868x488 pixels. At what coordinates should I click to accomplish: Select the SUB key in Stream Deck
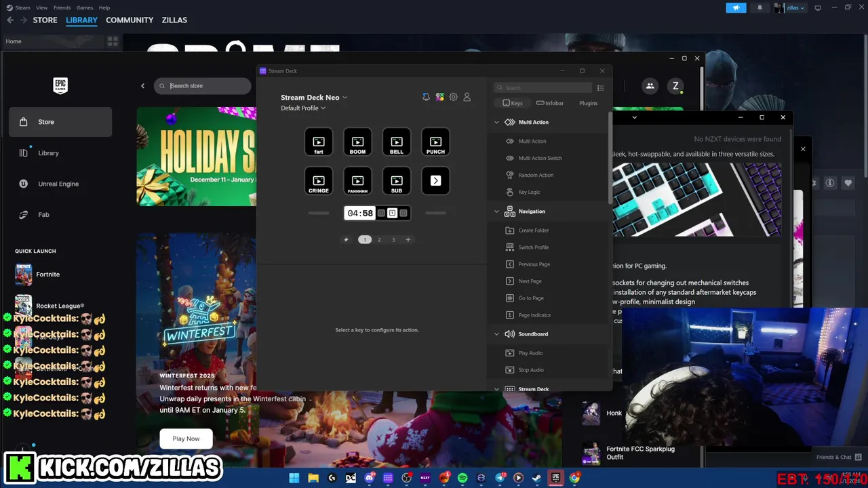(397, 181)
